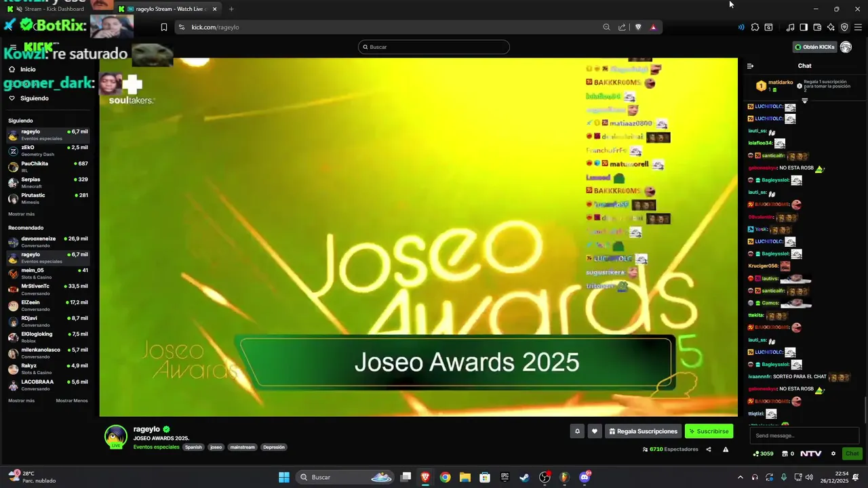Click Regala Suscripciones button

click(643, 431)
